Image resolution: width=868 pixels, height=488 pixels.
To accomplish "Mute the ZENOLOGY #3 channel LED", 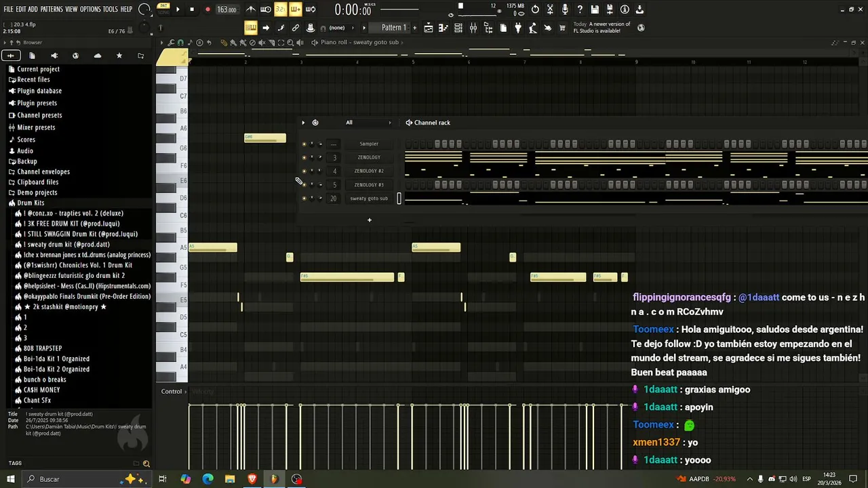I will [x=304, y=184].
